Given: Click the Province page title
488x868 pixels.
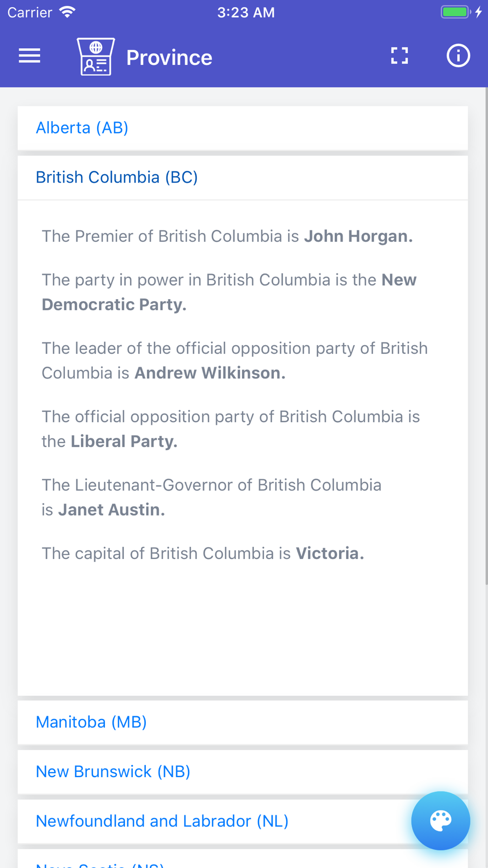Looking at the screenshot, I should point(169,58).
